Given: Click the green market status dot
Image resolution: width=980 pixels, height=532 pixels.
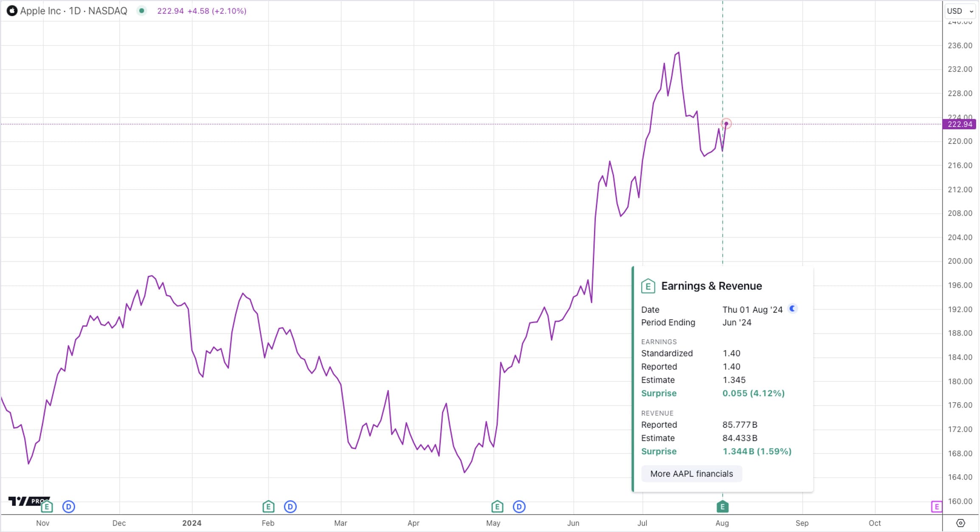Looking at the screenshot, I should [142, 11].
